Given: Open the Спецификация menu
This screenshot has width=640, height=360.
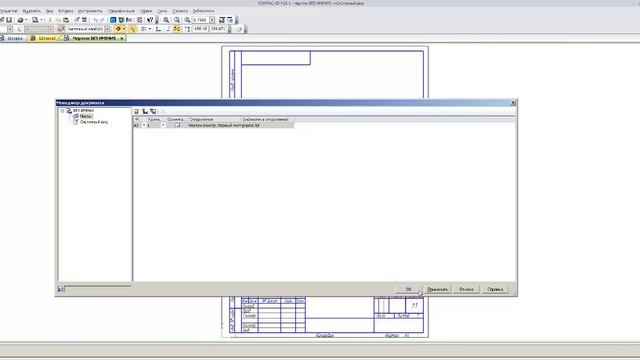Looking at the screenshot, I should 121,11.
